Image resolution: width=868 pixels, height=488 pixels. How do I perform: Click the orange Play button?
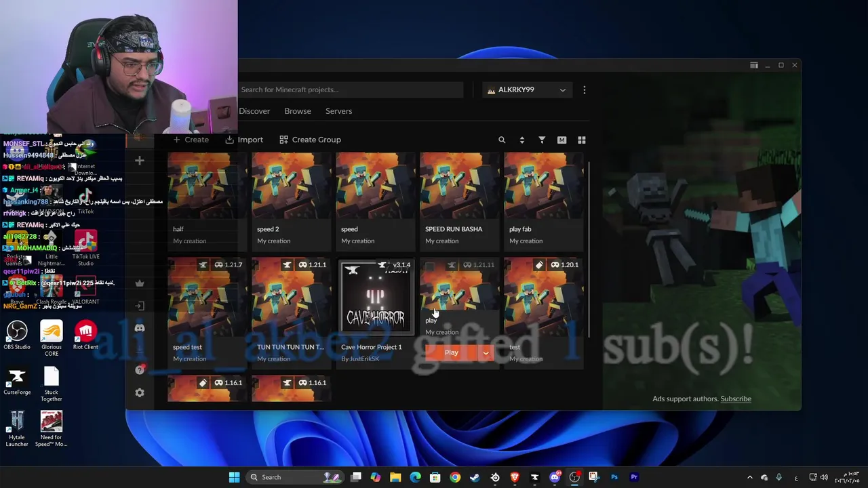(452, 352)
